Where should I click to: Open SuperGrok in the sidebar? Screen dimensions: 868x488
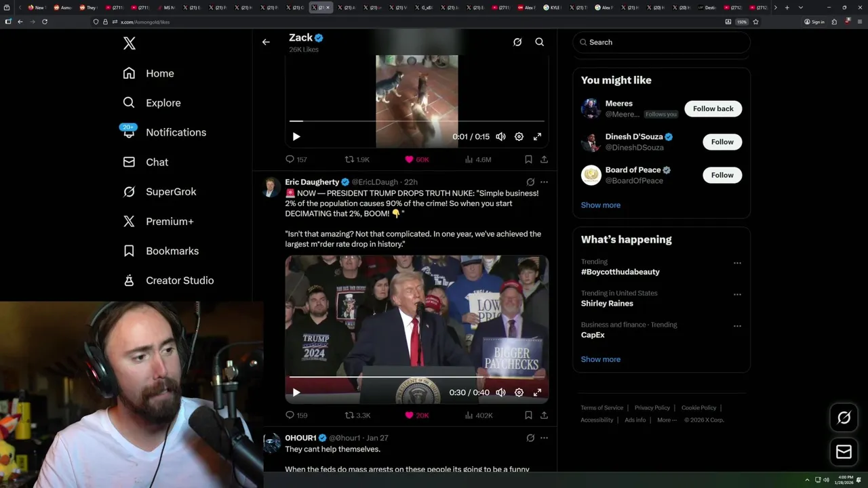pyautogui.click(x=159, y=192)
